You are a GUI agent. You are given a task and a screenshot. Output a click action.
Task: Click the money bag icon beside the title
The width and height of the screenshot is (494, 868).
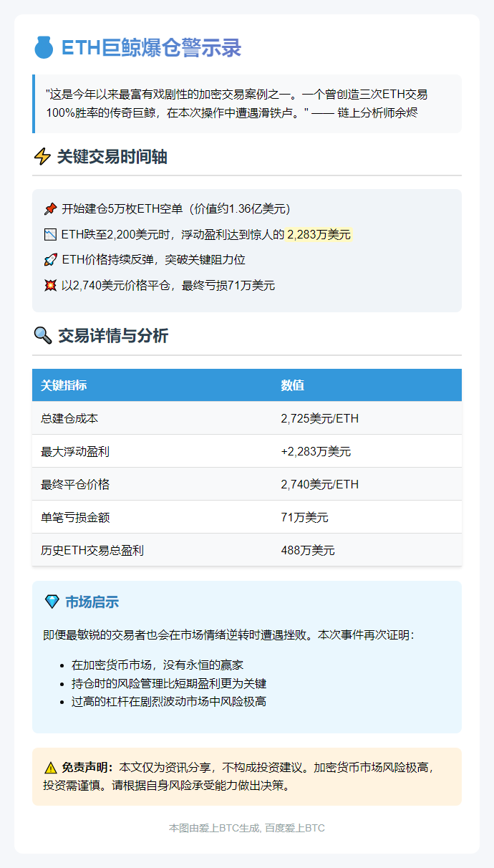pos(44,48)
